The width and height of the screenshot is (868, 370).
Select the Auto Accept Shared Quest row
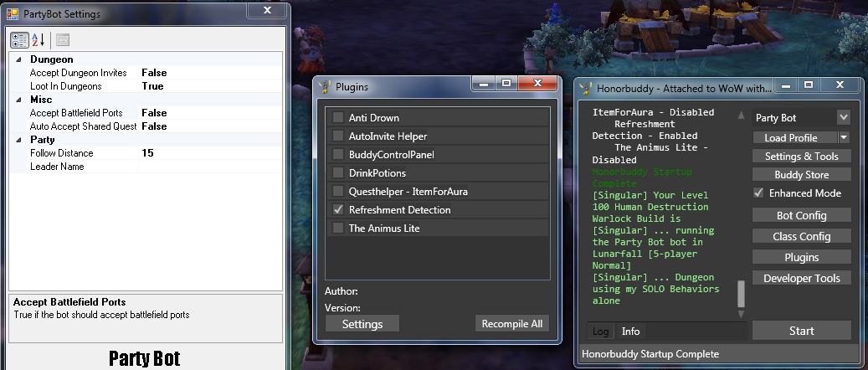[x=155, y=126]
